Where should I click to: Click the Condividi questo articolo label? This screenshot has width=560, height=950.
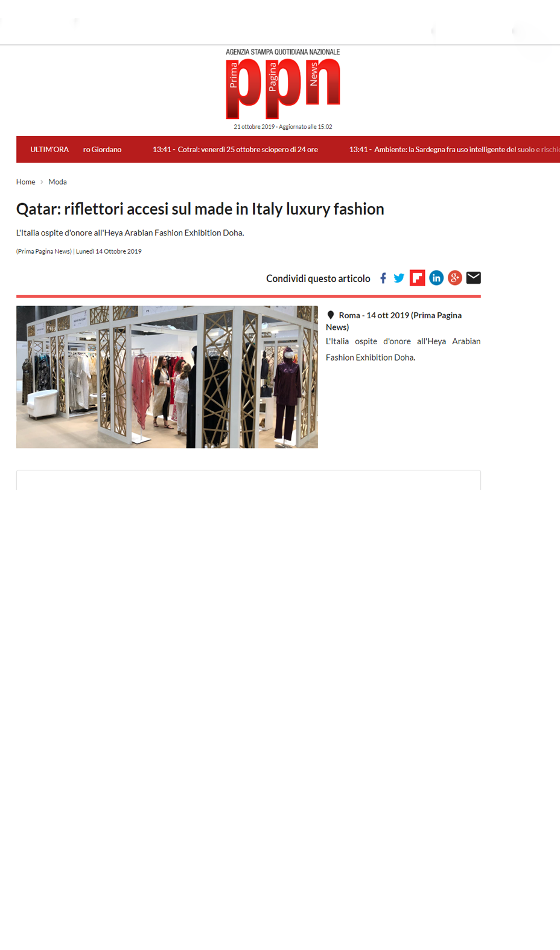(318, 278)
